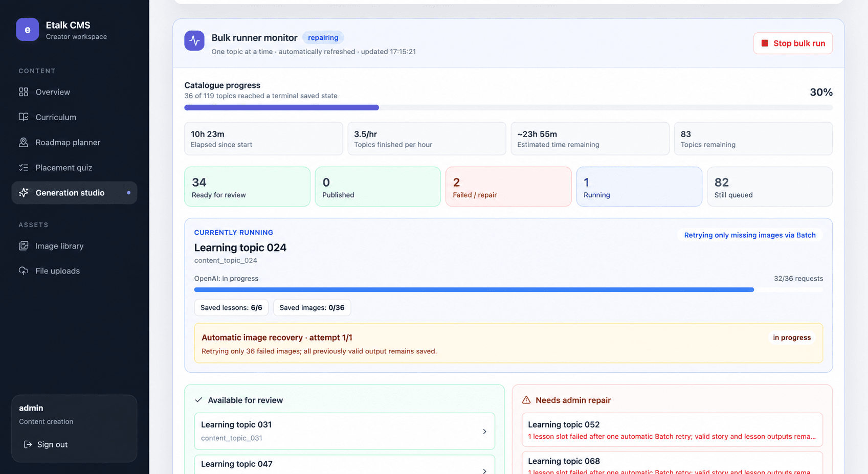Viewport: 868px width, 474px height.
Task: Click the Generation studio active dot indicator
Action: 128,193
